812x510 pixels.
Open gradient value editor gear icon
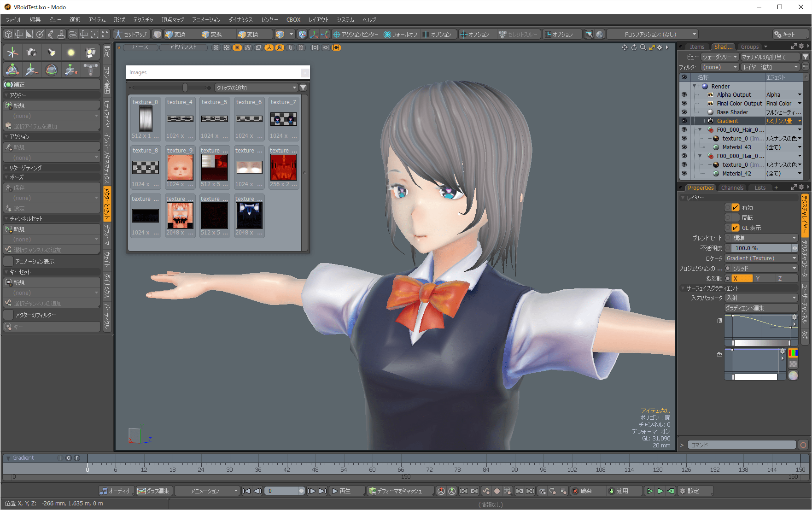794,317
